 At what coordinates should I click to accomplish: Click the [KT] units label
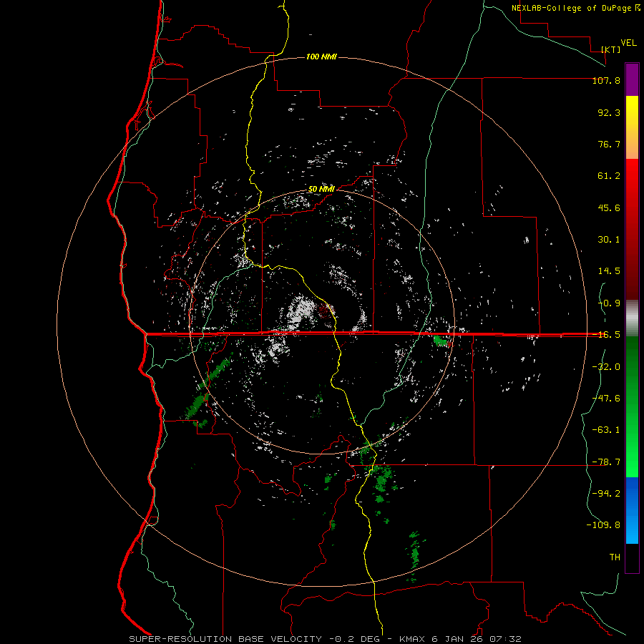[x=611, y=49]
